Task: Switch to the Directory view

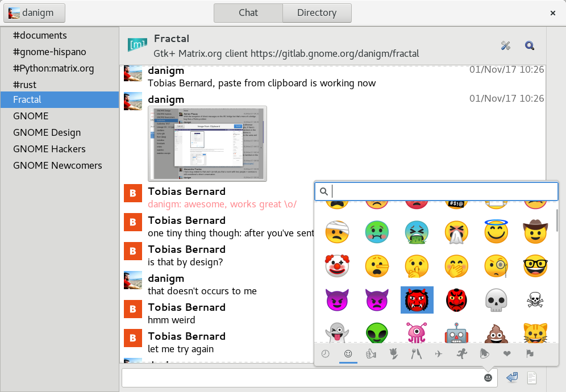Action: pos(317,12)
